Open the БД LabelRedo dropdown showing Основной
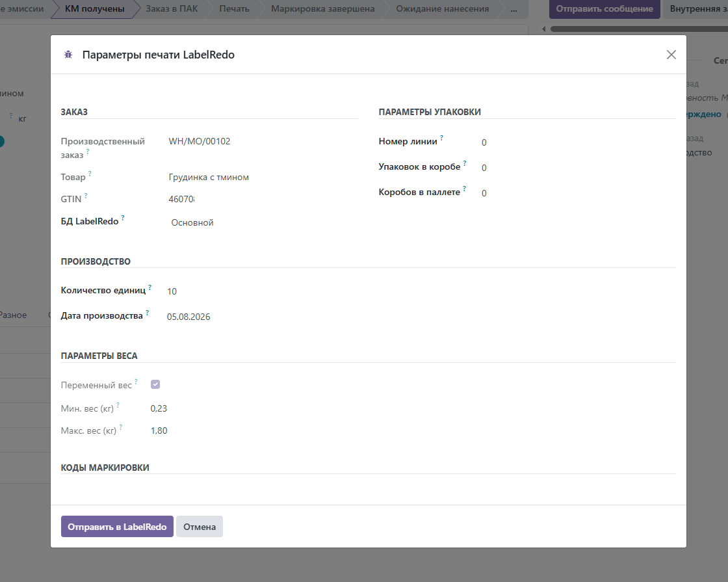Viewport: 728px width, 582px height. pyautogui.click(x=263, y=222)
